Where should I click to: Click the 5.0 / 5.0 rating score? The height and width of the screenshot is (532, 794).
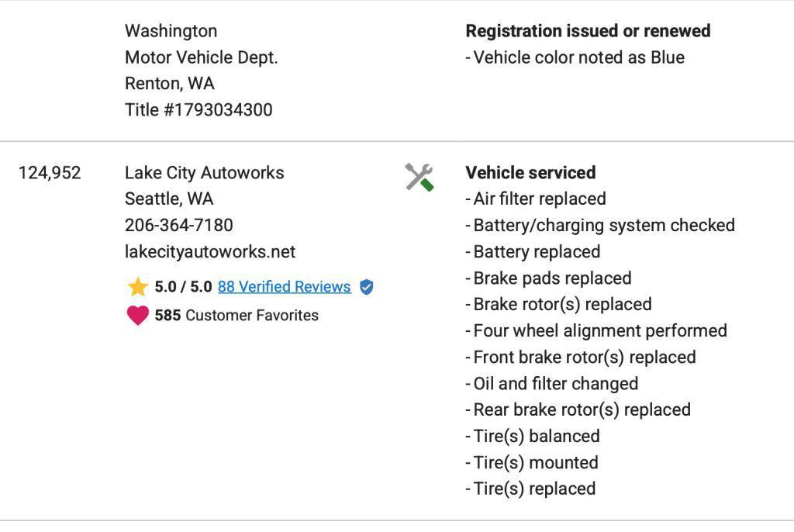click(183, 287)
